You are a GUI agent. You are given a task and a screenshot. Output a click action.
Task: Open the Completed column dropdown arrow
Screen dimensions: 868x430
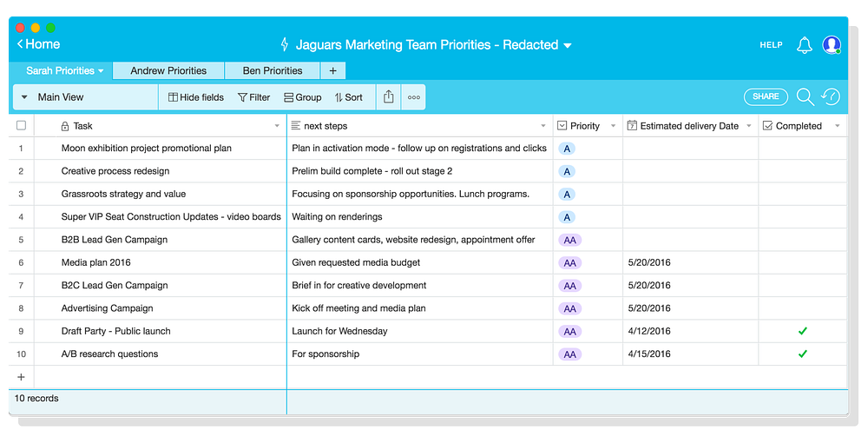tap(838, 126)
